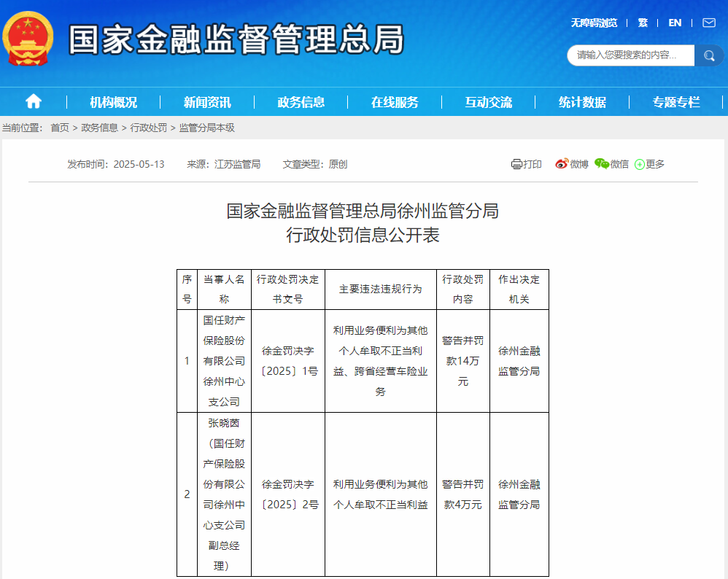Click the 作出决定机关 column header

tap(519, 289)
